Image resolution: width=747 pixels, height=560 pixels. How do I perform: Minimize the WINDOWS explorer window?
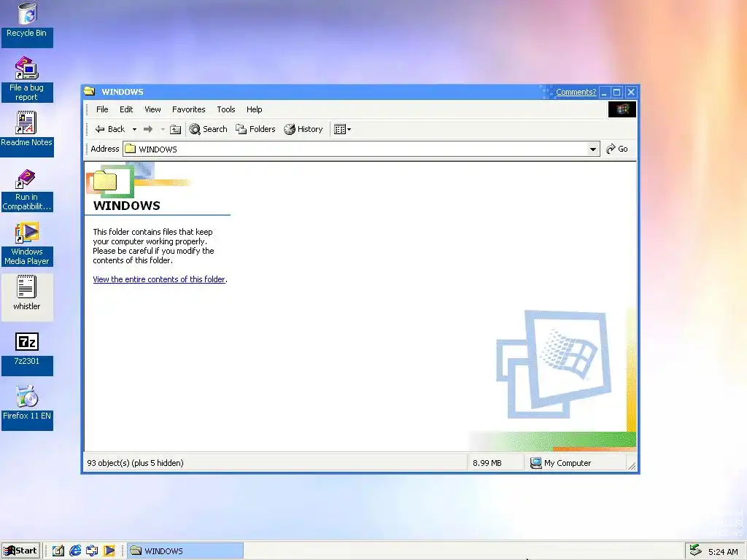(x=604, y=92)
